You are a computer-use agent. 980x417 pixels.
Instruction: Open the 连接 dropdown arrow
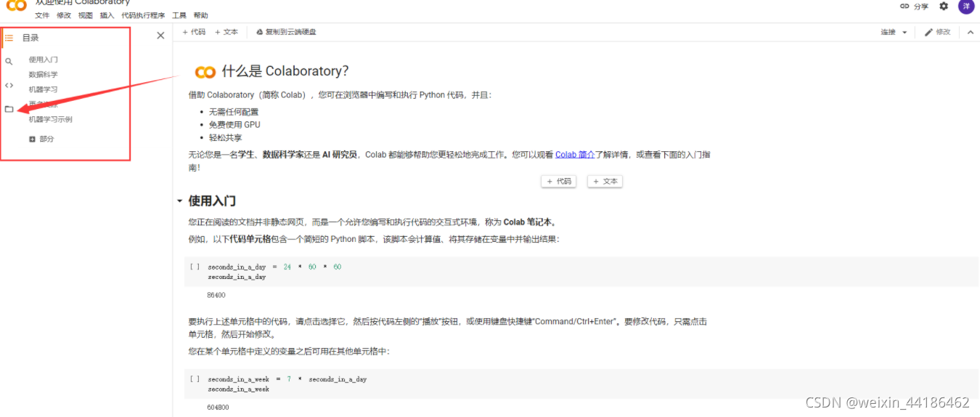(905, 33)
